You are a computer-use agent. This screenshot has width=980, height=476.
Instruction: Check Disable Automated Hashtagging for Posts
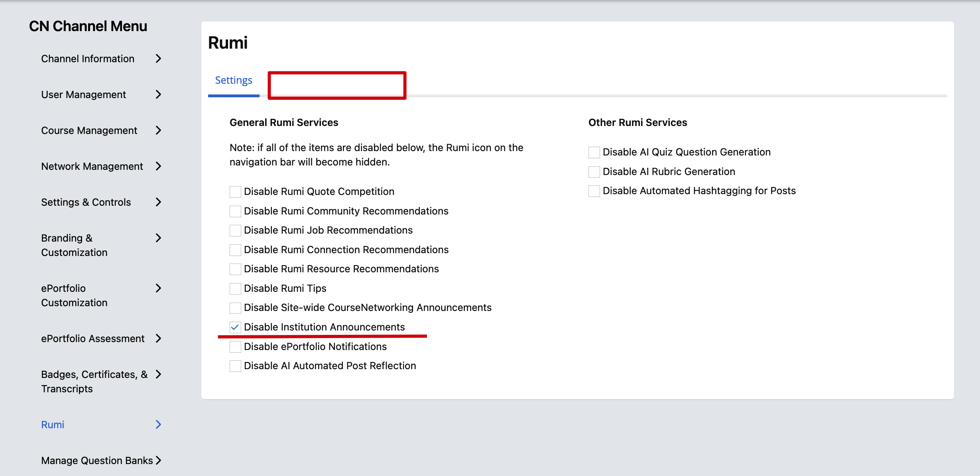click(594, 191)
